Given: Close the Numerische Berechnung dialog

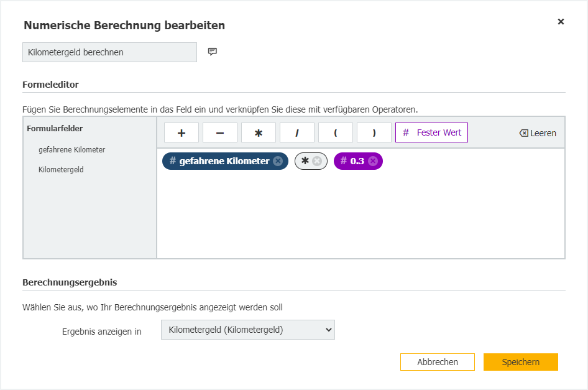Looking at the screenshot, I should point(561,21).
